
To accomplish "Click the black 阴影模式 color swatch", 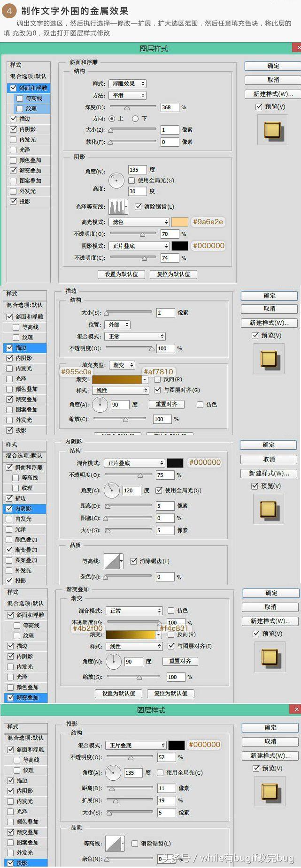I will pyautogui.click(x=180, y=246).
